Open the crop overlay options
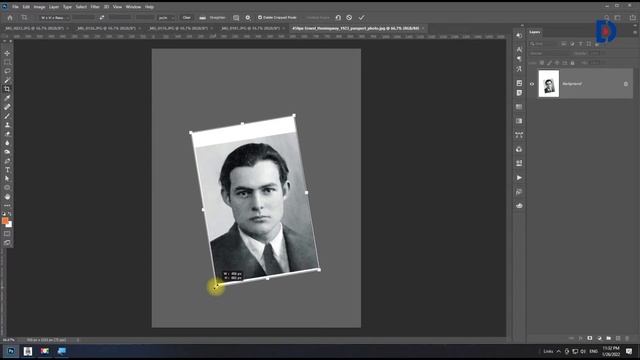This screenshot has width=640, height=360. 236,18
